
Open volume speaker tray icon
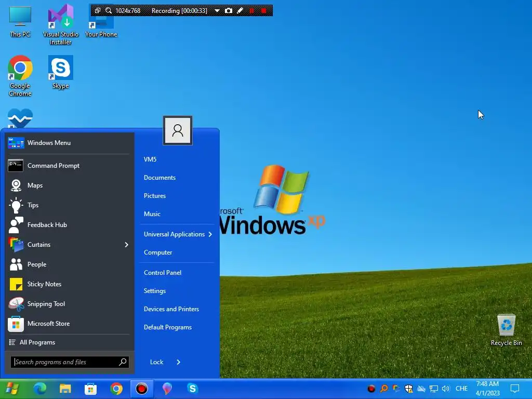(446, 389)
